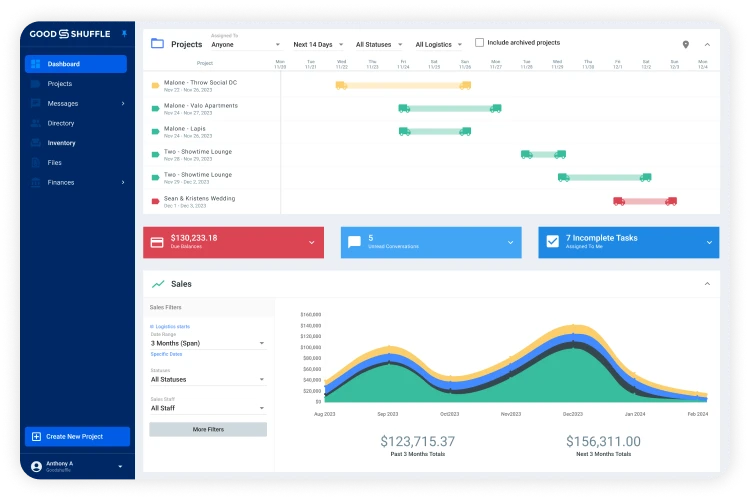Open Inventory in the sidebar
The height and width of the screenshot is (499, 750).
tap(61, 143)
